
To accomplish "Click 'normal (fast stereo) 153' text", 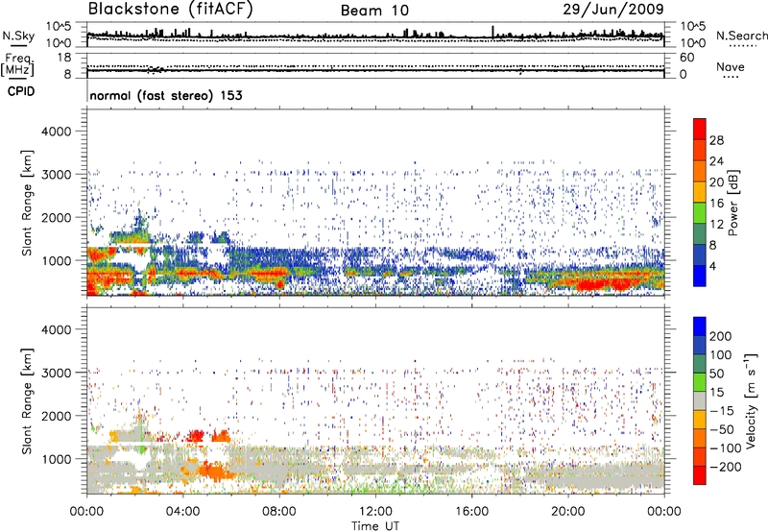I will [x=166, y=95].
